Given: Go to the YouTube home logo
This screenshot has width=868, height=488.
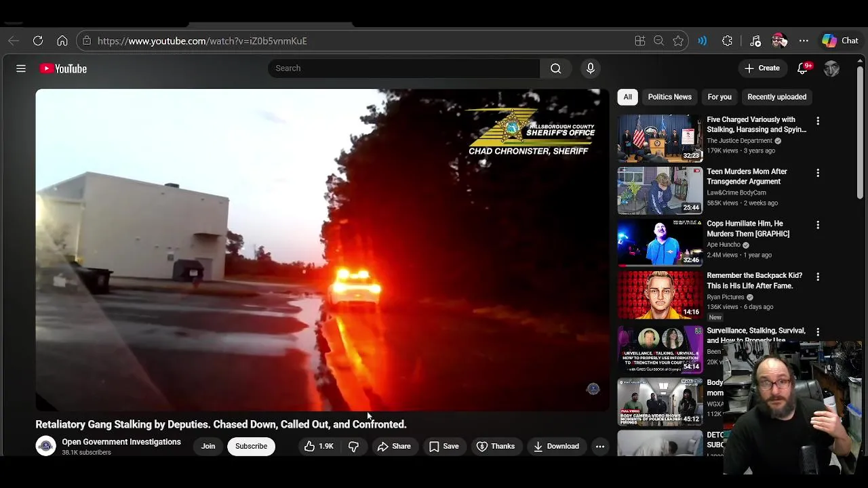Looking at the screenshot, I should 63,68.
